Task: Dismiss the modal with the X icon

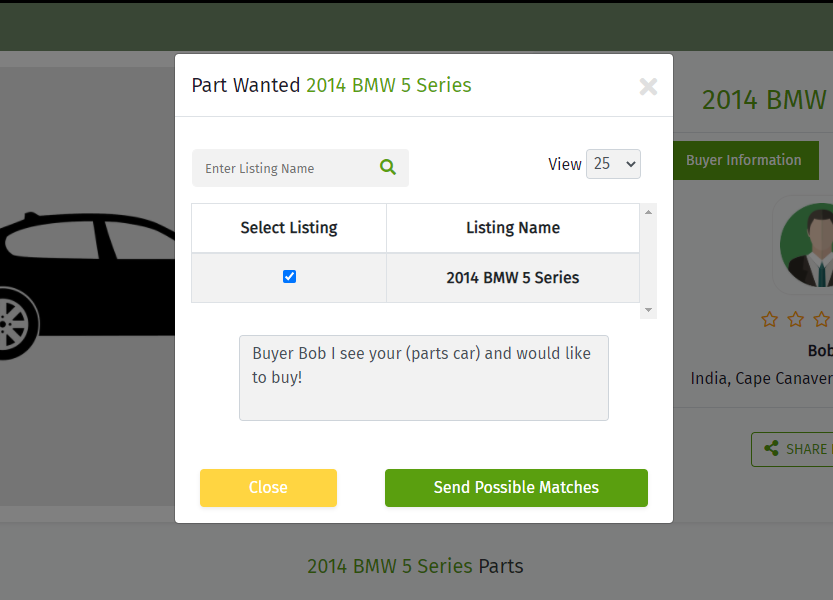Action: click(x=648, y=87)
